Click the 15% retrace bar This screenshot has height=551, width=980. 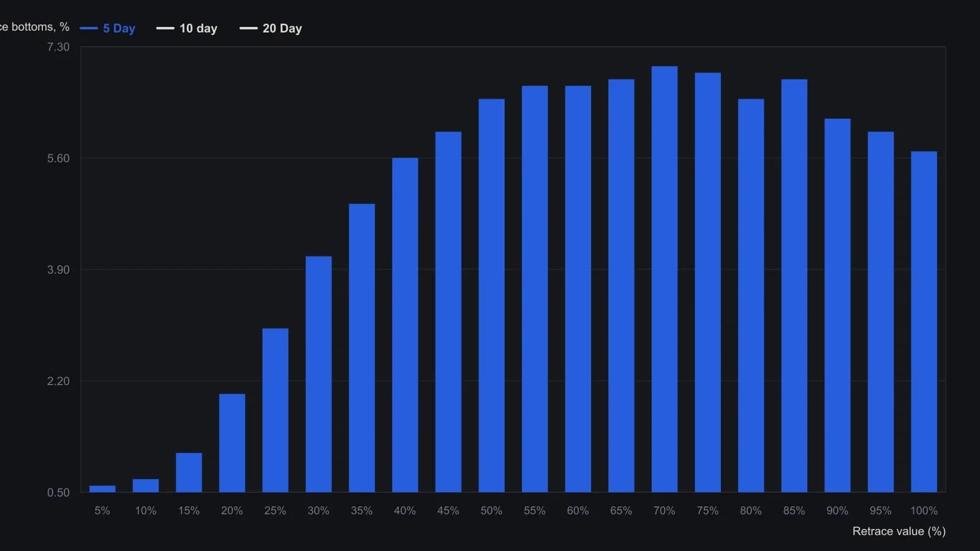click(x=189, y=473)
